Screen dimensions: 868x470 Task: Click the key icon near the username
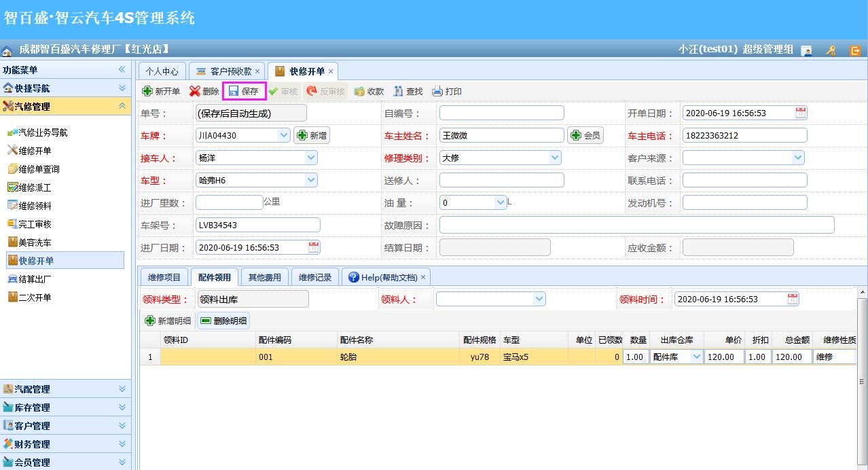point(831,50)
